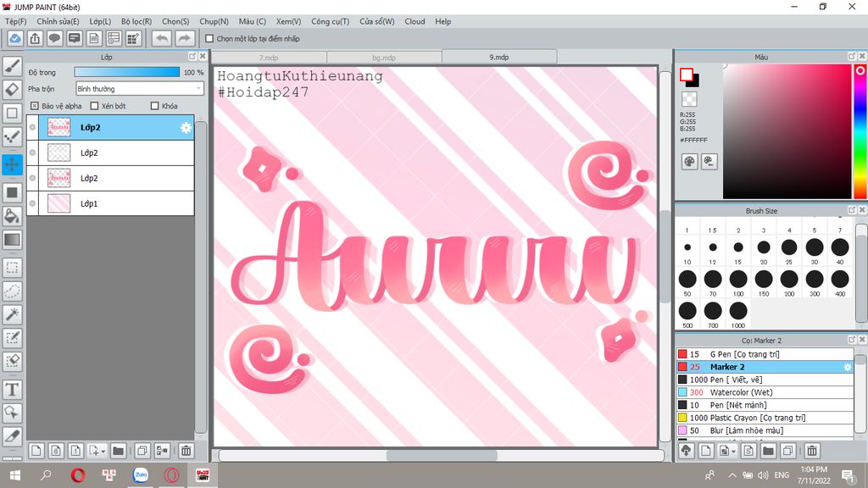Open the color palette icon in Màu panel
868x488 pixels.
tap(689, 162)
